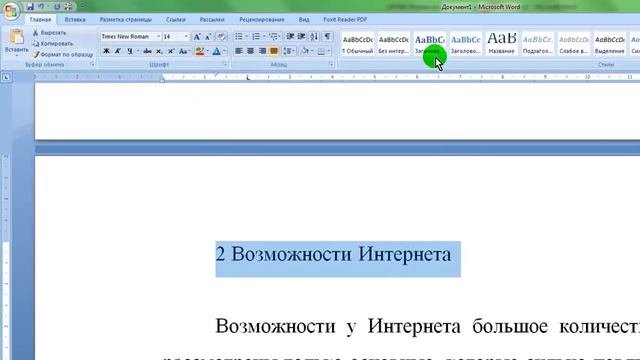Redo action in quick access toolbar
Viewport: 640px width, 360px height.
click(57, 7)
